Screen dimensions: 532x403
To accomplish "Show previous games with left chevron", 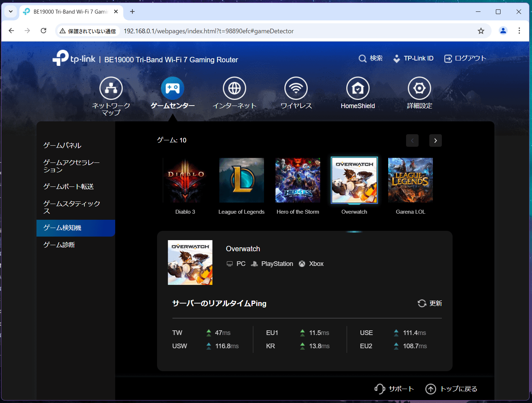I will click(x=412, y=141).
